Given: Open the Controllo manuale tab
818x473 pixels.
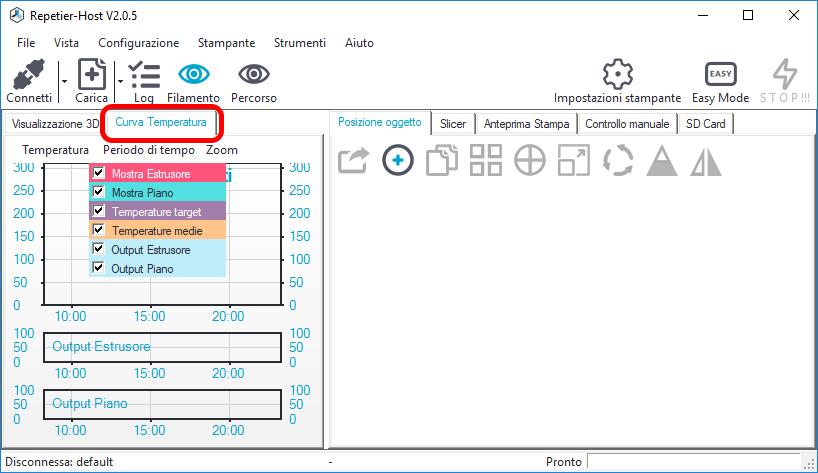Looking at the screenshot, I should pyautogui.click(x=627, y=124).
